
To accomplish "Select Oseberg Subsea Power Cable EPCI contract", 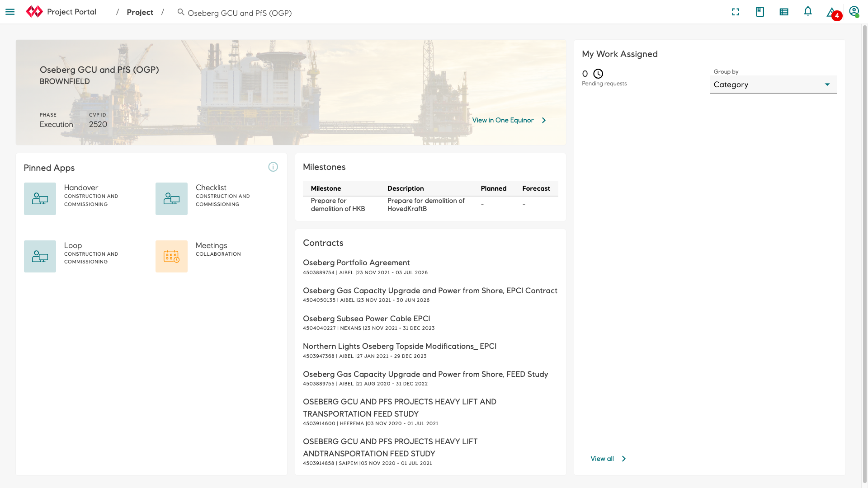I will coord(366,318).
